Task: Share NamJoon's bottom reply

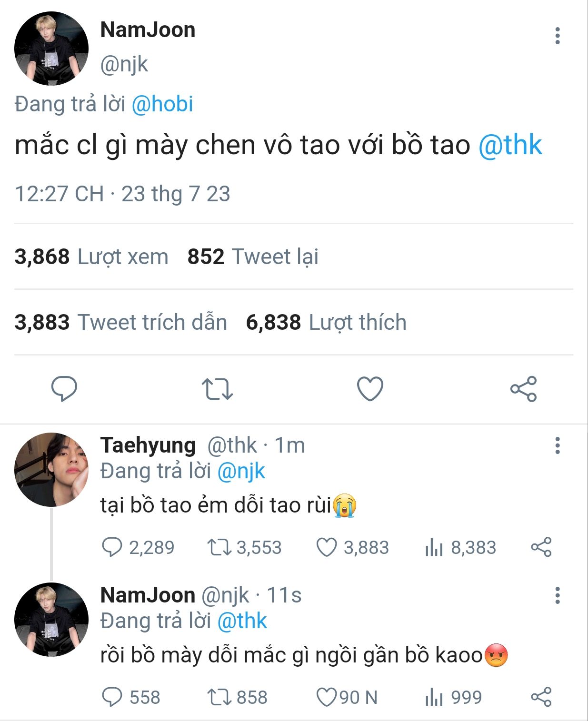Action: [541, 697]
